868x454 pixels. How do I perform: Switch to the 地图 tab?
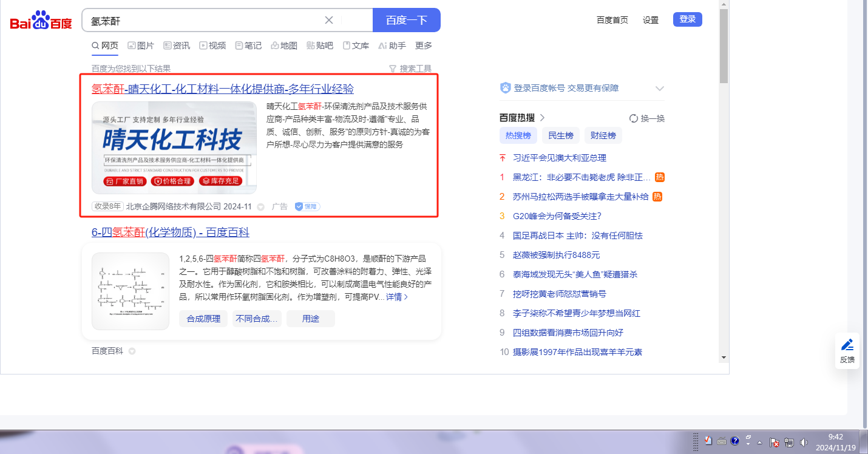coord(284,46)
